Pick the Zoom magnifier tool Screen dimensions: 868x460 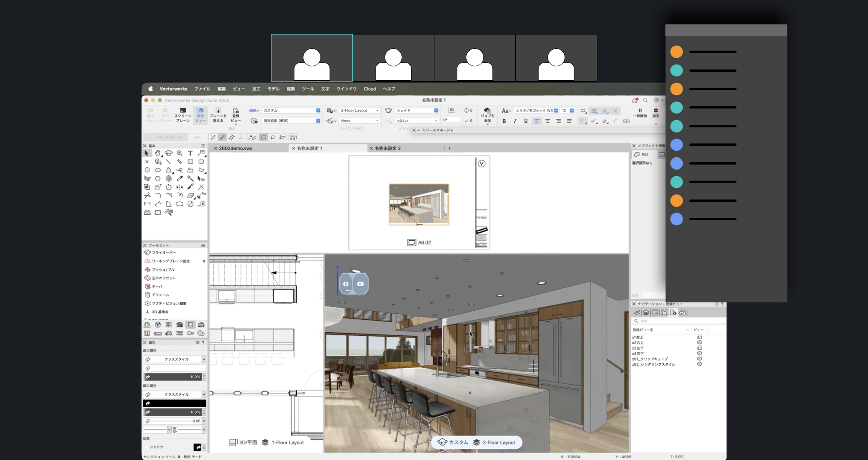coord(180,153)
